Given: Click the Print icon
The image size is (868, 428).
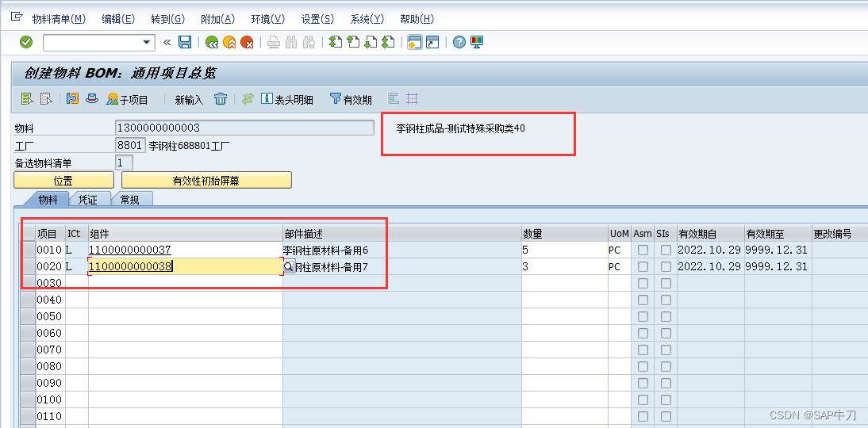Looking at the screenshot, I should (x=274, y=42).
